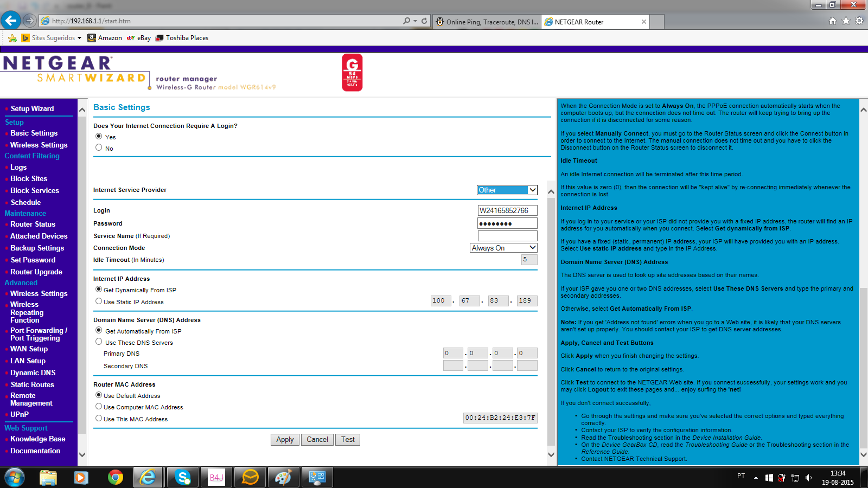Click the Apply button
This screenshot has width=868, height=488.
[285, 440]
